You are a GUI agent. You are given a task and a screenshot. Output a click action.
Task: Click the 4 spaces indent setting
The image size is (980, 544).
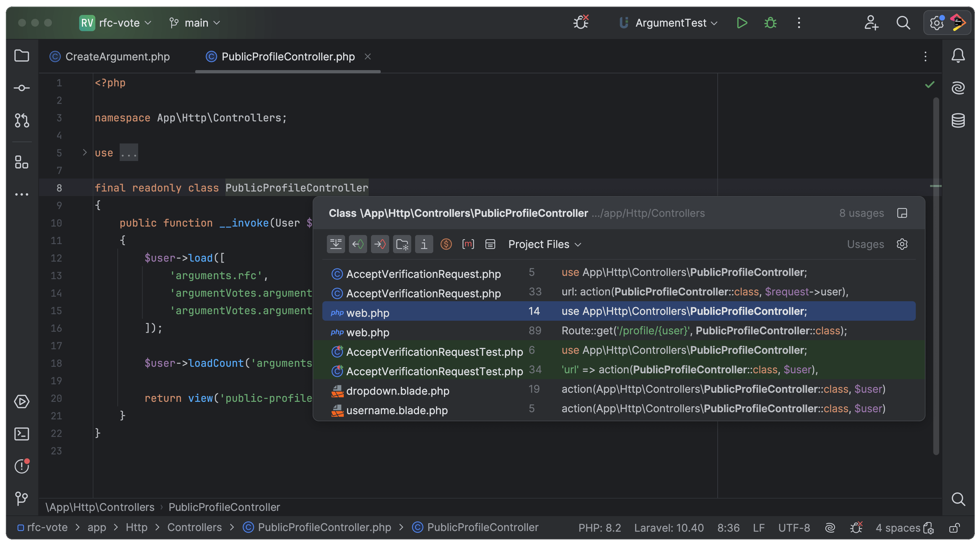click(897, 528)
